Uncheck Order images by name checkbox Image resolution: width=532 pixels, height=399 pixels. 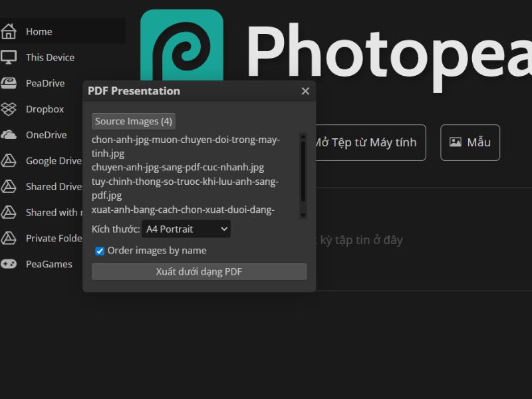pos(100,251)
